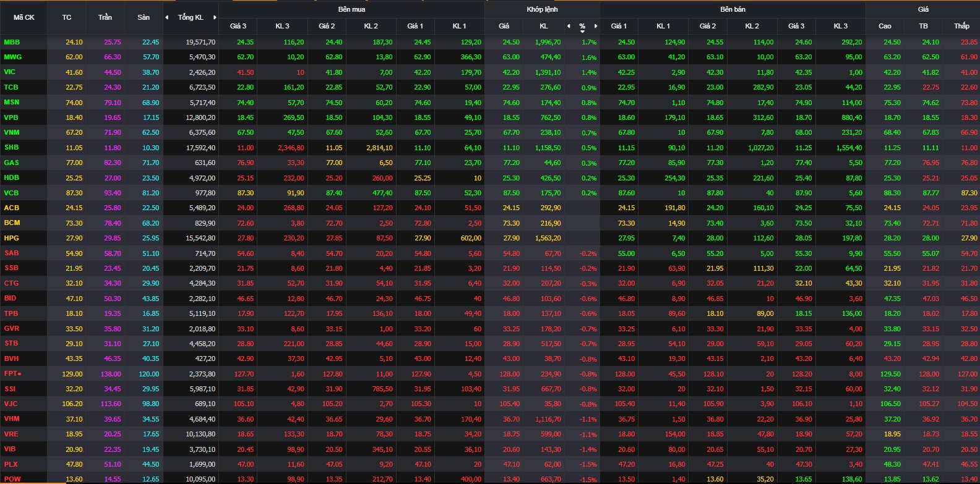
Task: Click VHM matched volume 1,116,70
Action: click(548, 419)
